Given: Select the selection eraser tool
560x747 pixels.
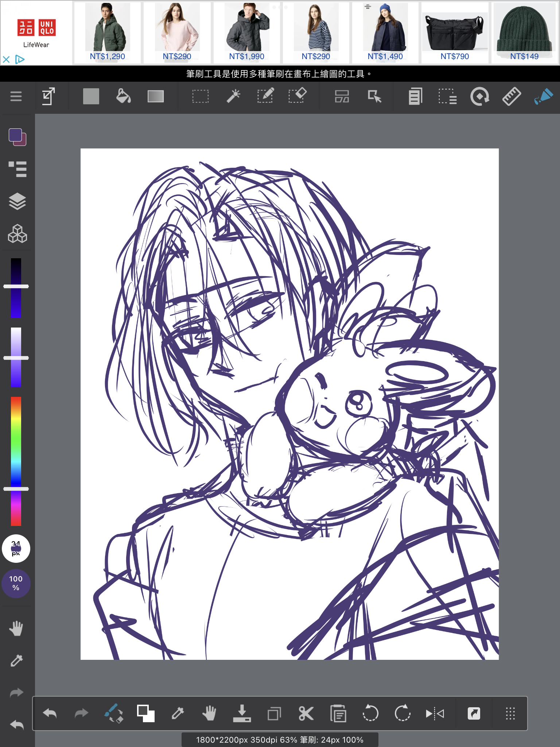Looking at the screenshot, I should (297, 96).
